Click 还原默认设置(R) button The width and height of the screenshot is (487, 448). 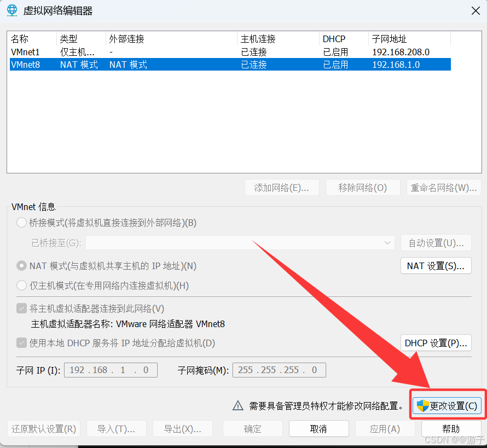tap(44, 429)
